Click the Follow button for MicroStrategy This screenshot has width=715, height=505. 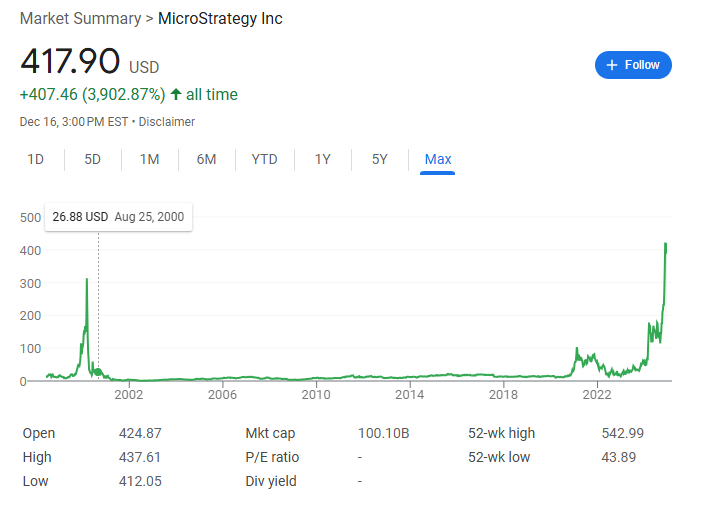[x=633, y=65]
